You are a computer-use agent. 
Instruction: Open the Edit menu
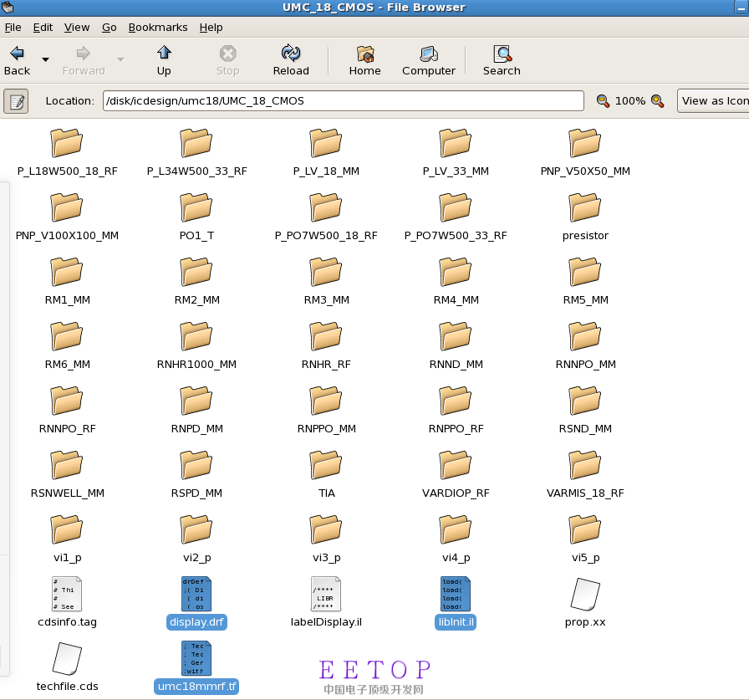43,27
